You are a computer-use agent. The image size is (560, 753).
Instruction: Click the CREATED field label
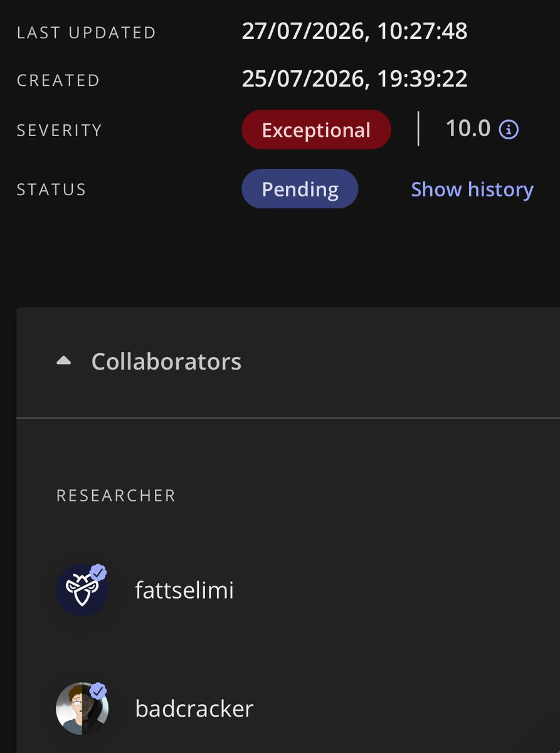(x=58, y=80)
